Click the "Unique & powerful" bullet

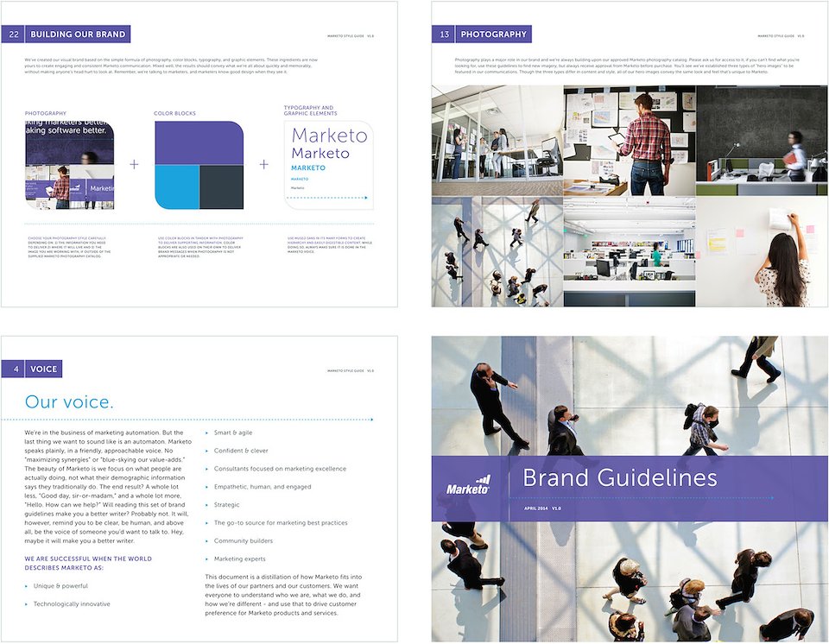pos(60,586)
